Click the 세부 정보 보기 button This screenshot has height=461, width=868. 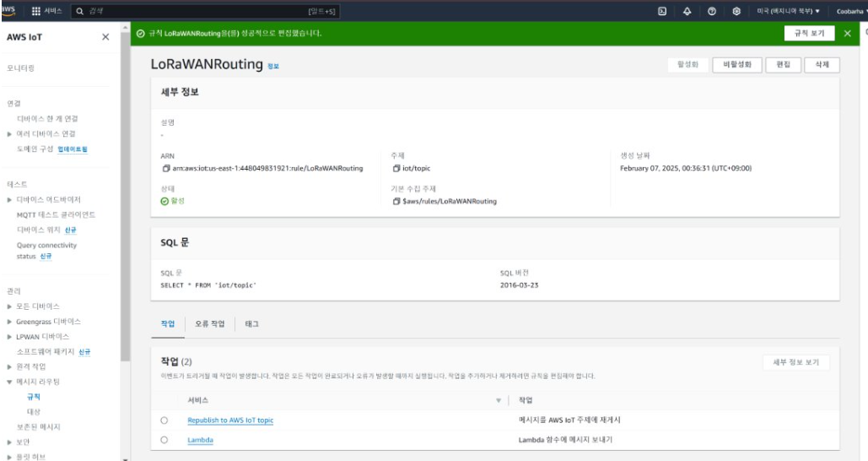tap(796, 362)
